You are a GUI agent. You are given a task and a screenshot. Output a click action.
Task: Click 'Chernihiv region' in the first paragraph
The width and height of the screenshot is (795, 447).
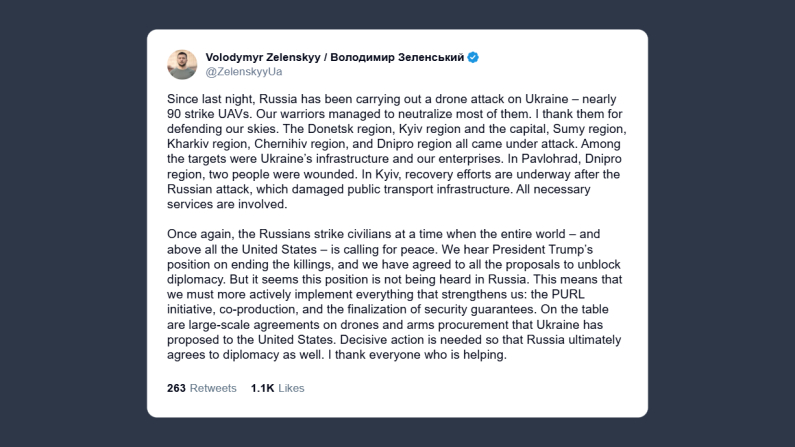(304, 145)
